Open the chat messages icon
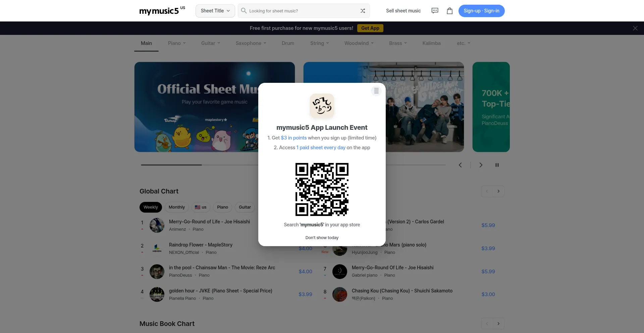Viewport: 644px width, 333px height. click(x=435, y=11)
